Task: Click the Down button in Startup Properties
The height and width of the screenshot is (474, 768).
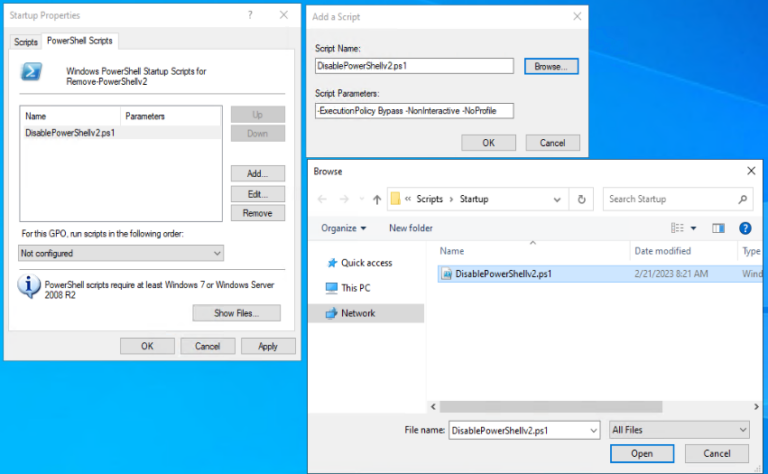Action: [x=258, y=133]
